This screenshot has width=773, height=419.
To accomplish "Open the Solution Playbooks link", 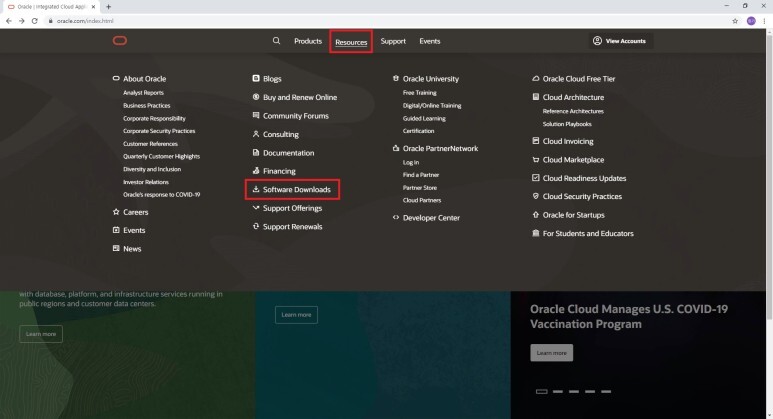I will click(567, 124).
